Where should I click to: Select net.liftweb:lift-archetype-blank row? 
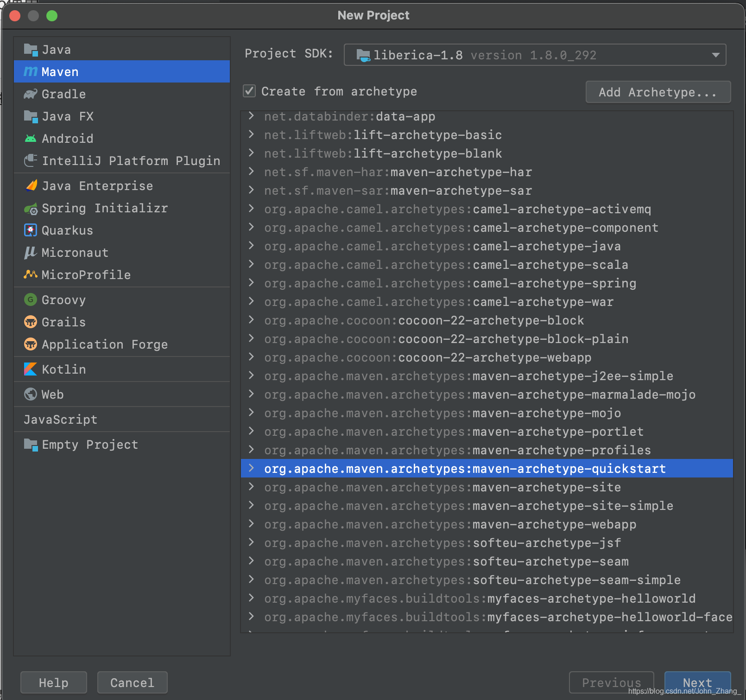click(x=487, y=153)
